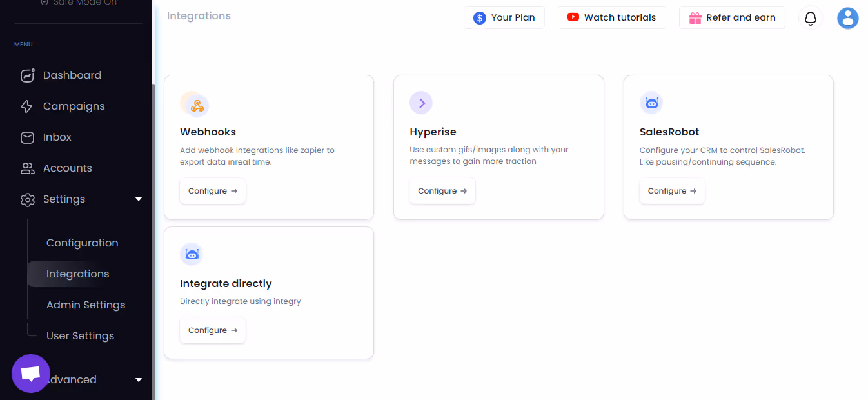Click the SalesRobot robot icon

pos(651,102)
